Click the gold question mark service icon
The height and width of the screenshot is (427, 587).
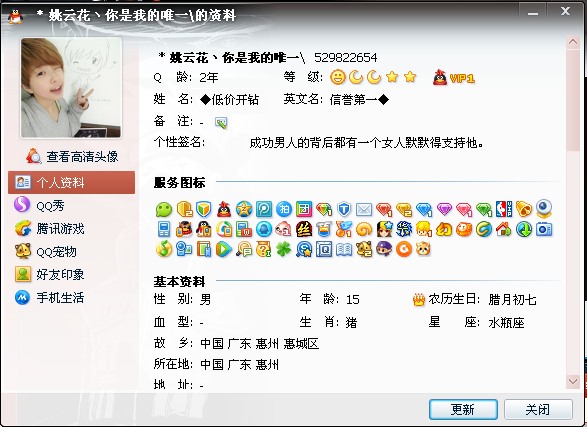(x=264, y=249)
